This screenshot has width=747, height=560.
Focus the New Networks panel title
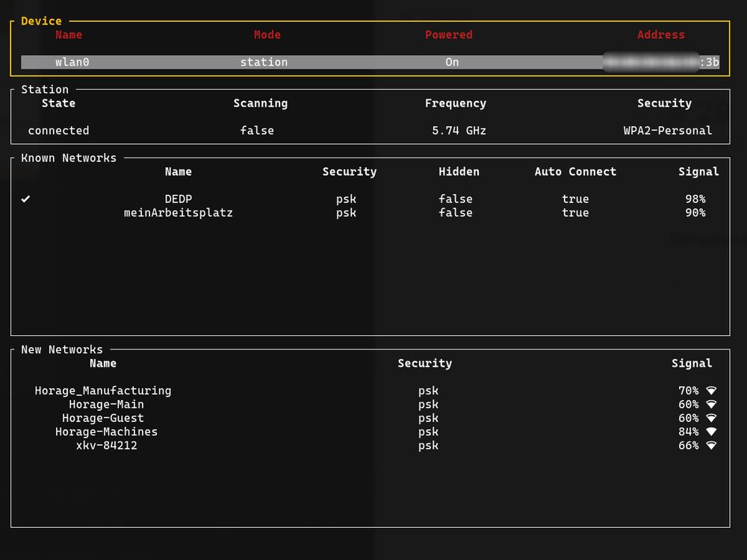pyautogui.click(x=62, y=349)
